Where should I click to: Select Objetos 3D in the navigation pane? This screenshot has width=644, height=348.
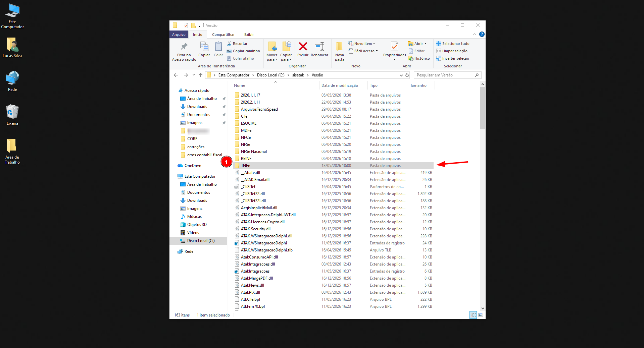197,225
